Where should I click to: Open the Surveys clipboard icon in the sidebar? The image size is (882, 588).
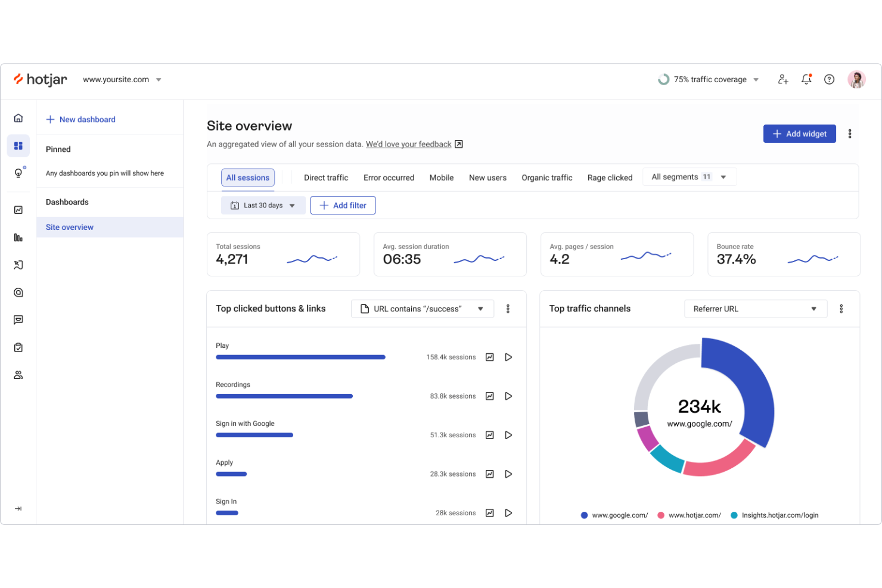pos(18,347)
